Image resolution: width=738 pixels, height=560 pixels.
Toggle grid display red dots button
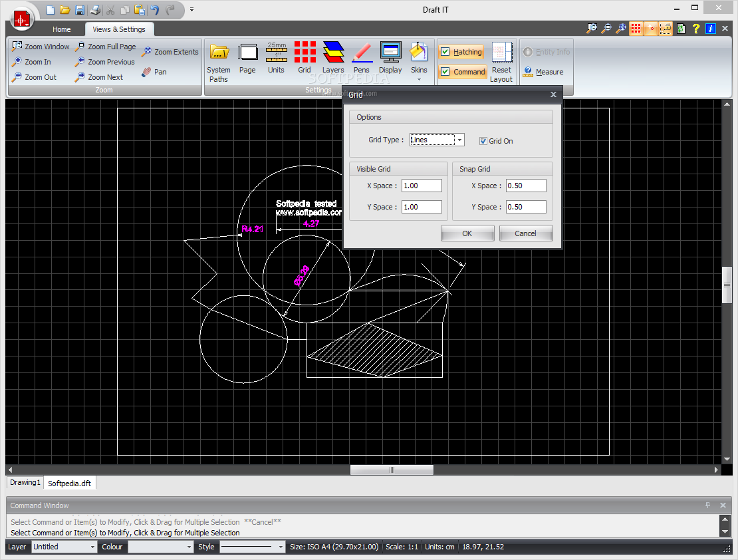(636, 29)
